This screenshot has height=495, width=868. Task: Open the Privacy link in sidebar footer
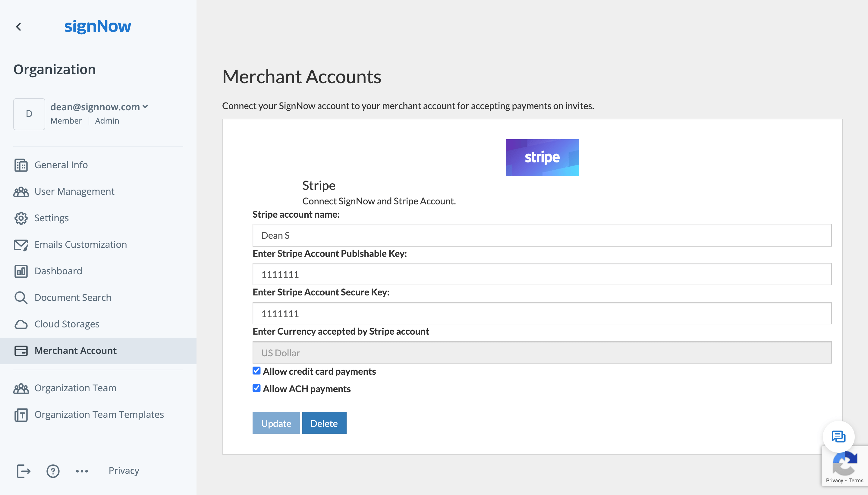[124, 471]
